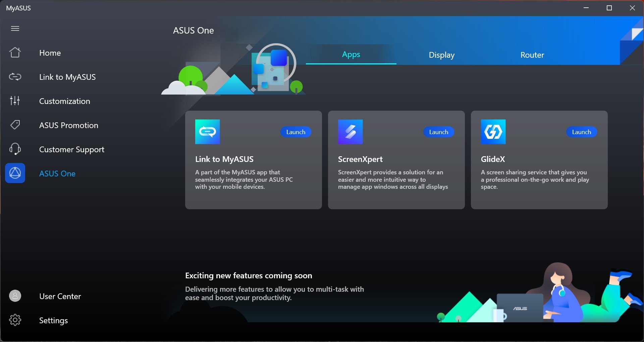Click the Home house icon

tap(15, 52)
